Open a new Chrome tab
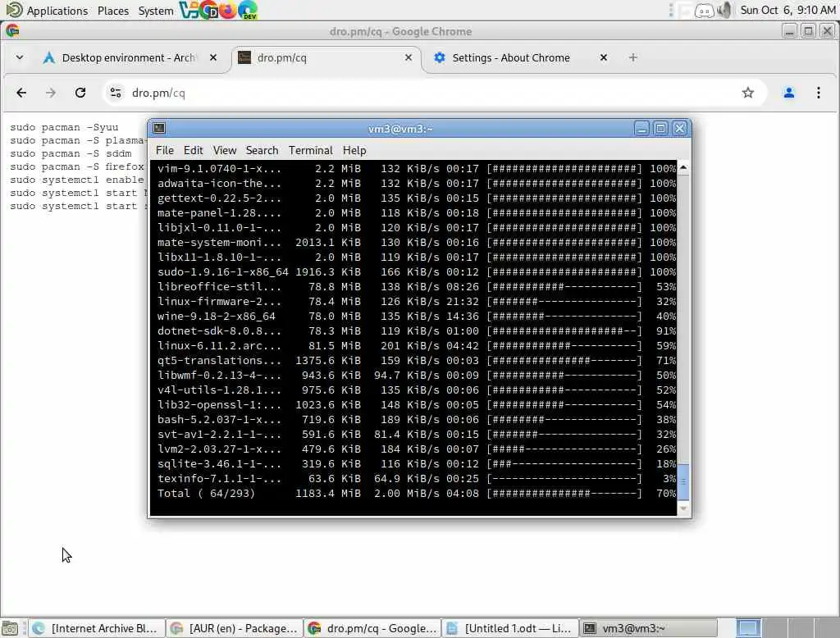The image size is (840, 638). coord(632,57)
